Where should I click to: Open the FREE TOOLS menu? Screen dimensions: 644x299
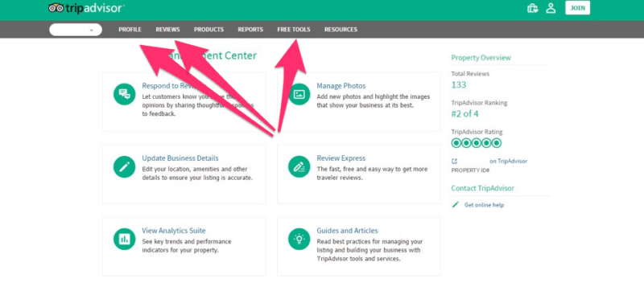tap(294, 30)
